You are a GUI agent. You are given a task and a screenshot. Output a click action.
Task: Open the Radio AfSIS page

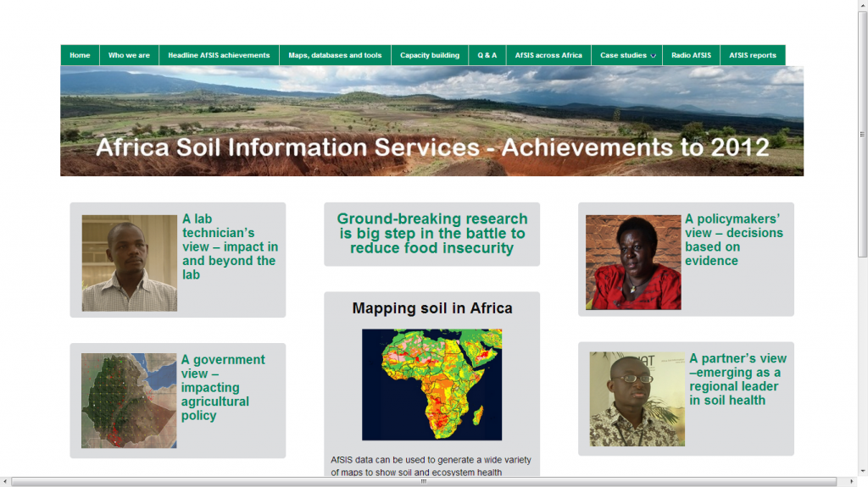pos(691,55)
